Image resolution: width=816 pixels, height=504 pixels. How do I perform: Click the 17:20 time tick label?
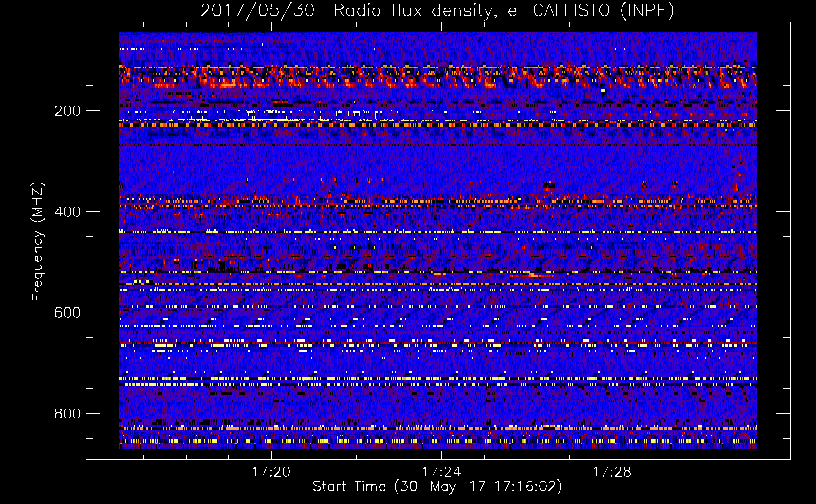(x=271, y=472)
